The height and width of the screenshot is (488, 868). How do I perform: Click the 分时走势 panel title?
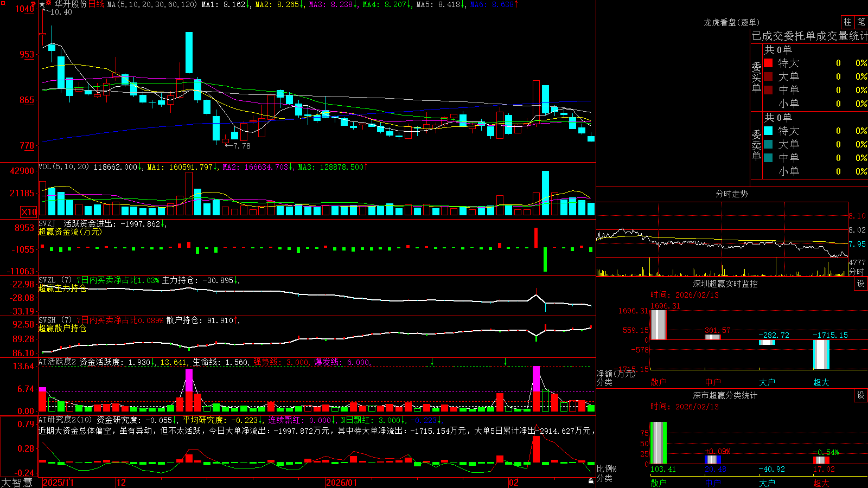pyautogui.click(x=731, y=194)
